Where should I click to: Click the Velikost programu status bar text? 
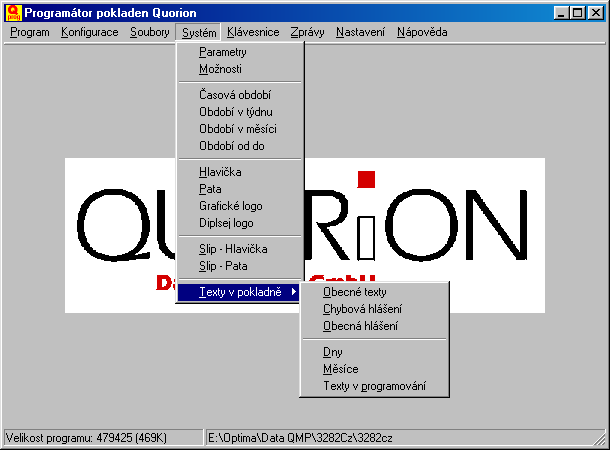pos(86,438)
